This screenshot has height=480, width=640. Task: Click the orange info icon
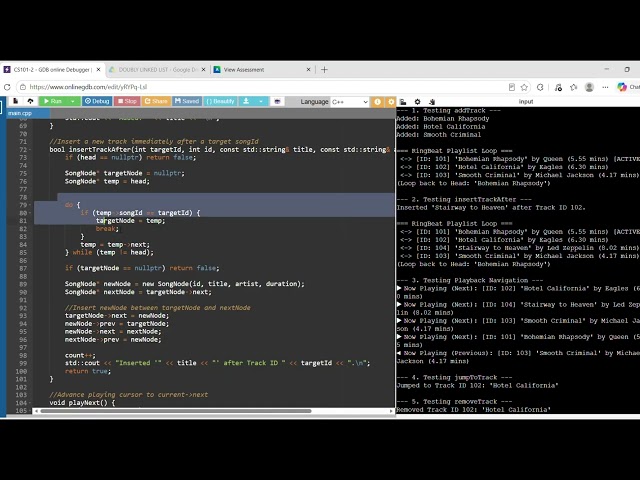pyautogui.click(x=377, y=102)
